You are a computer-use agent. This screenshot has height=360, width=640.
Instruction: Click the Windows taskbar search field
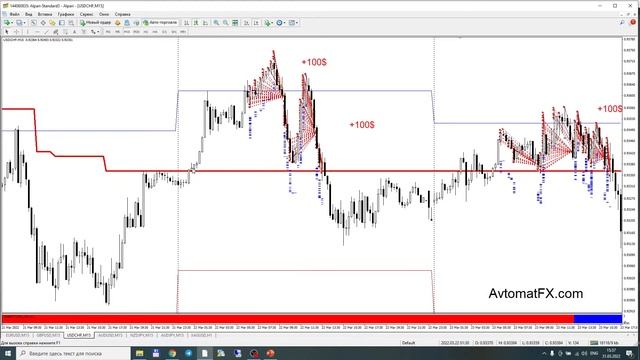tap(73, 353)
